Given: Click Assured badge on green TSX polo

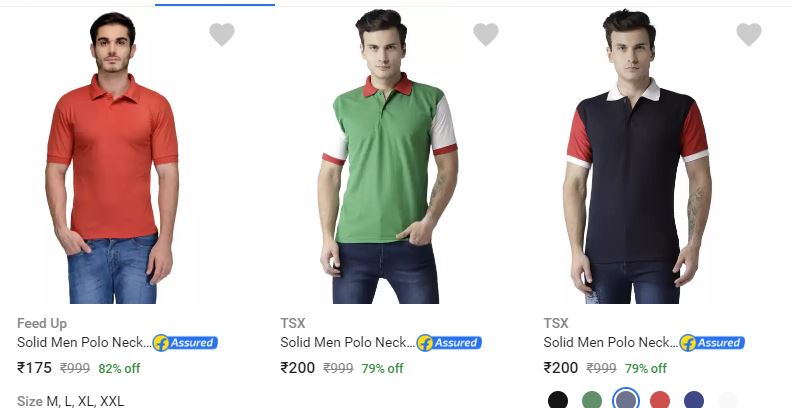Looking at the screenshot, I should tap(449, 343).
